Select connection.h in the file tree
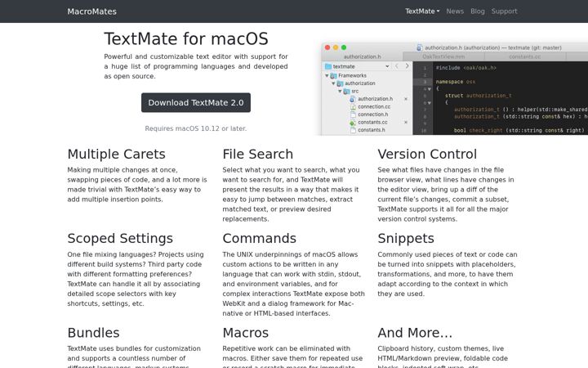The height and width of the screenshot is (368, 588). click(372, 114)
